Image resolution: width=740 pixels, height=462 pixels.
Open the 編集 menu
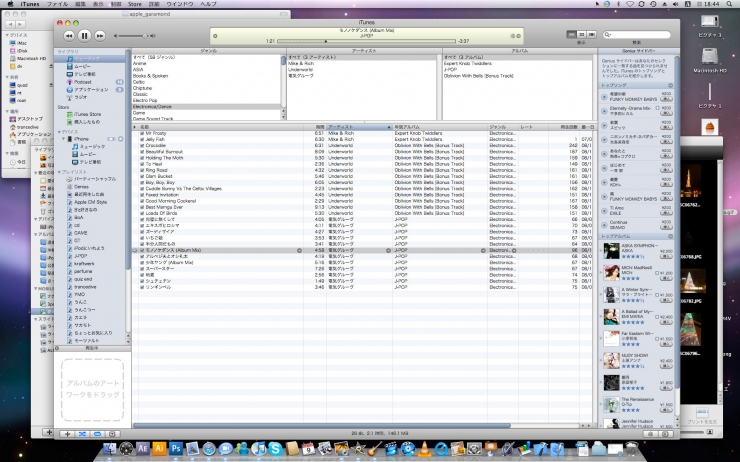coord(81,4)
